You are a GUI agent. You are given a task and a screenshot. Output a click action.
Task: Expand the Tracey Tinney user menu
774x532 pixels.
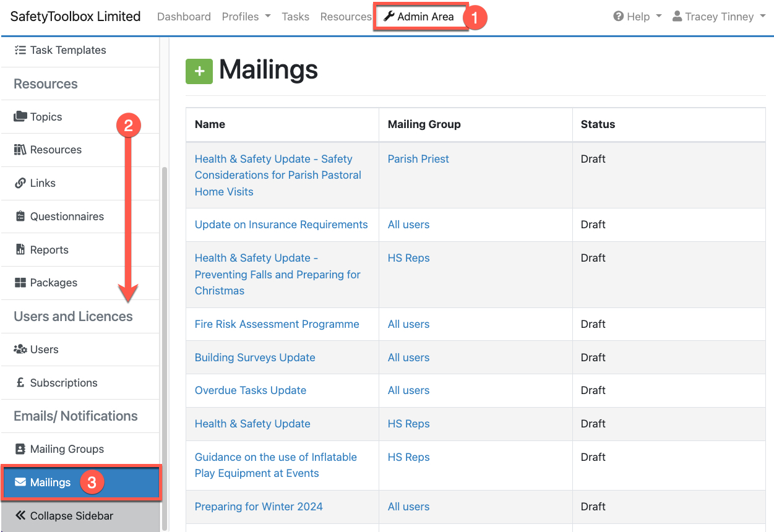pyautogui.click(x=719, y=17)
